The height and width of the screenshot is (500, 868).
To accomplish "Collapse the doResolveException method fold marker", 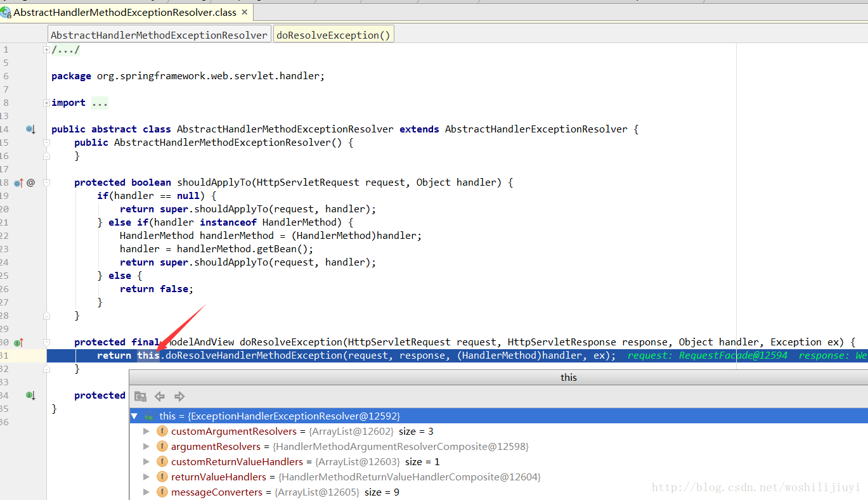I will point(46,342).
